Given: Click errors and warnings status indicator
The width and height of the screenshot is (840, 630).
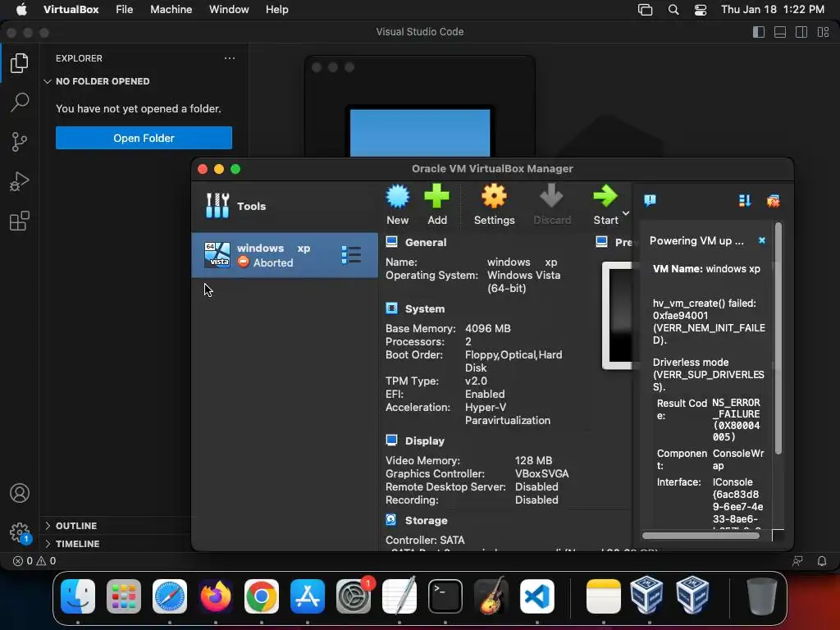Looking at the screenshot, I should pyautogui.click(x=34, y=561).
